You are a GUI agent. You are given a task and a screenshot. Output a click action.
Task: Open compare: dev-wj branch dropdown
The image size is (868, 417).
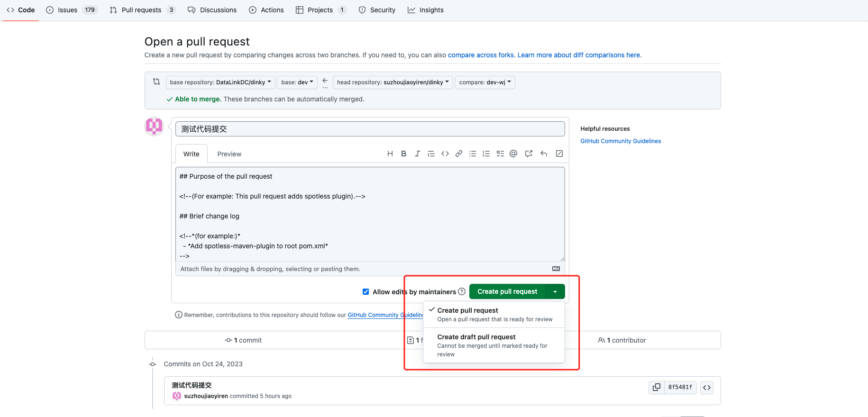[x=485, y=82]
